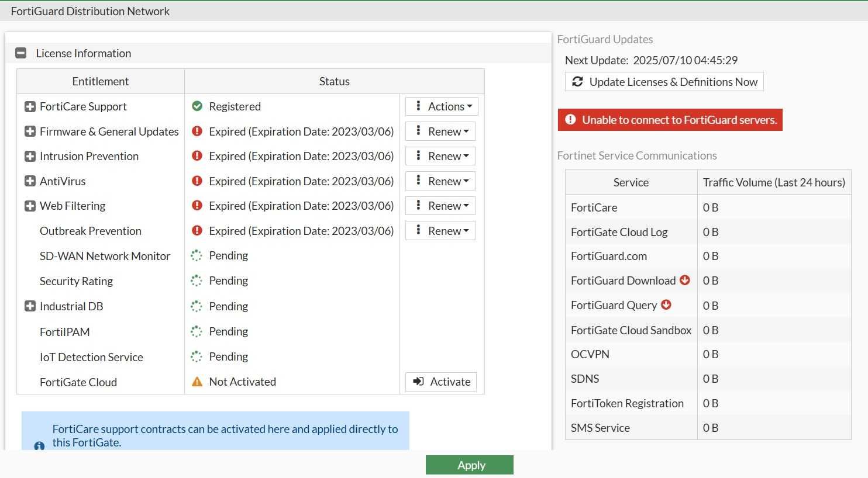Image resolution: width=868 pixels, height=478 pixels.
Task: Click the Next Update timestamp 2025/07/10 04:45:29
Action: tap(686, 60)
